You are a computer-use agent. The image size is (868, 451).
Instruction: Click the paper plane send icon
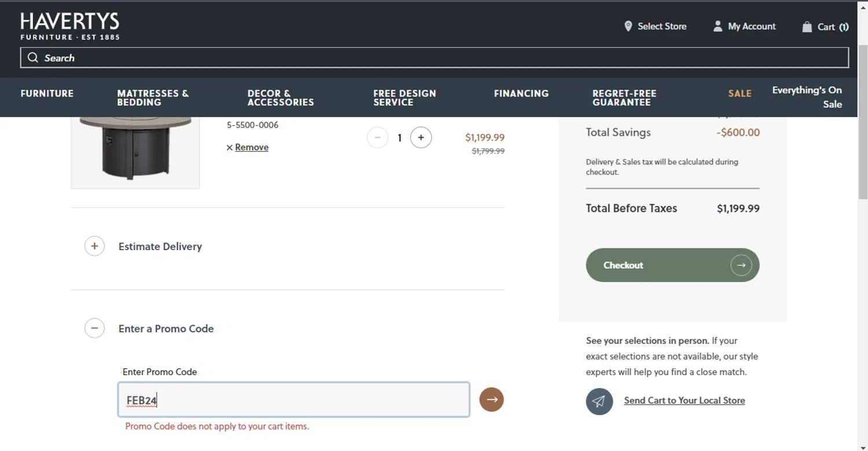click(x=599, y=401)
